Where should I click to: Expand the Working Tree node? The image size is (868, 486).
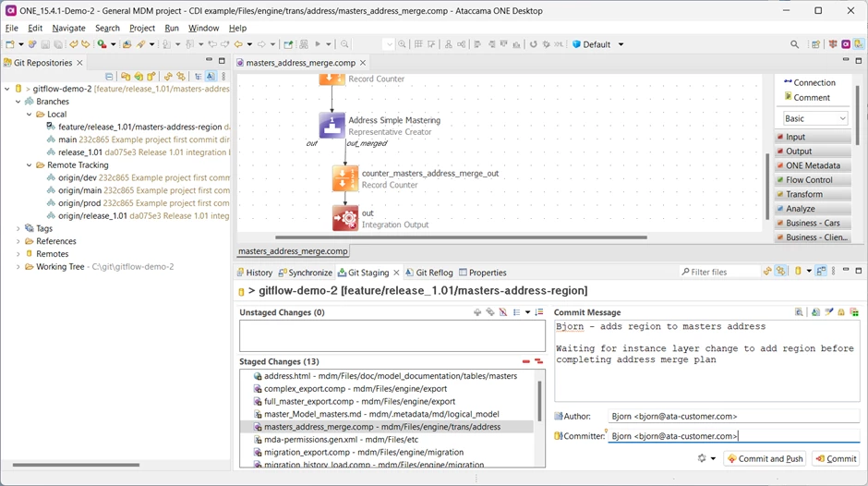[x=18, y=266]
